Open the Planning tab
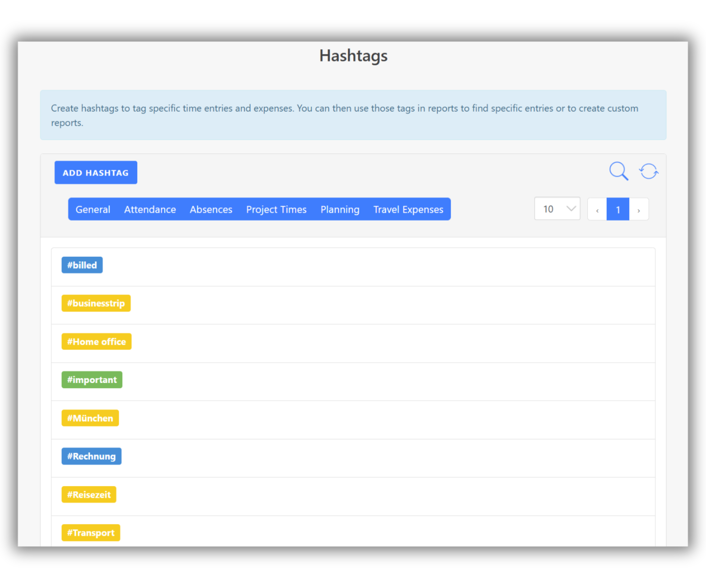This screenshot has width=706, height=588. pyautogui.click(x=340, y=209)
